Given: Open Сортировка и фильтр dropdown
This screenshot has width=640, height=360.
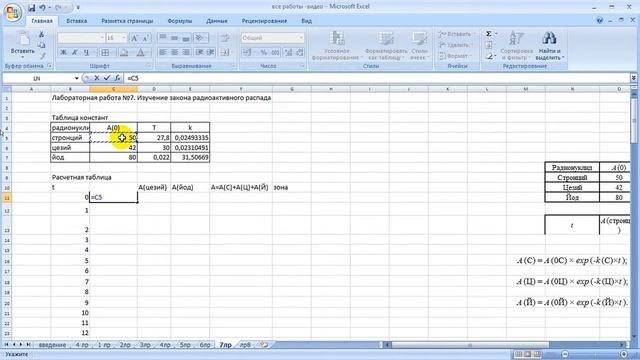Looking at the screenshot, I should (516, 46).
